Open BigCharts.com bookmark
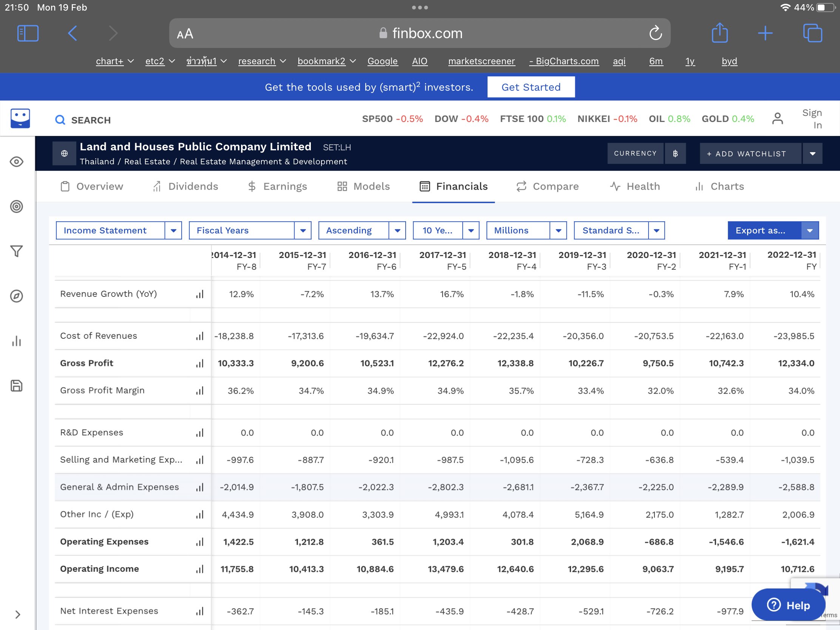 click(x=564, y=61)
